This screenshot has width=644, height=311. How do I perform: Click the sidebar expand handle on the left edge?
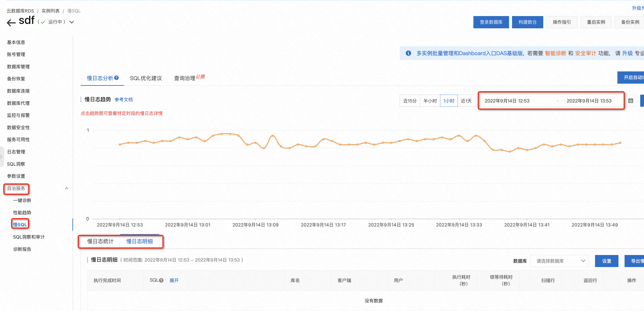click(x=1, y=157)
